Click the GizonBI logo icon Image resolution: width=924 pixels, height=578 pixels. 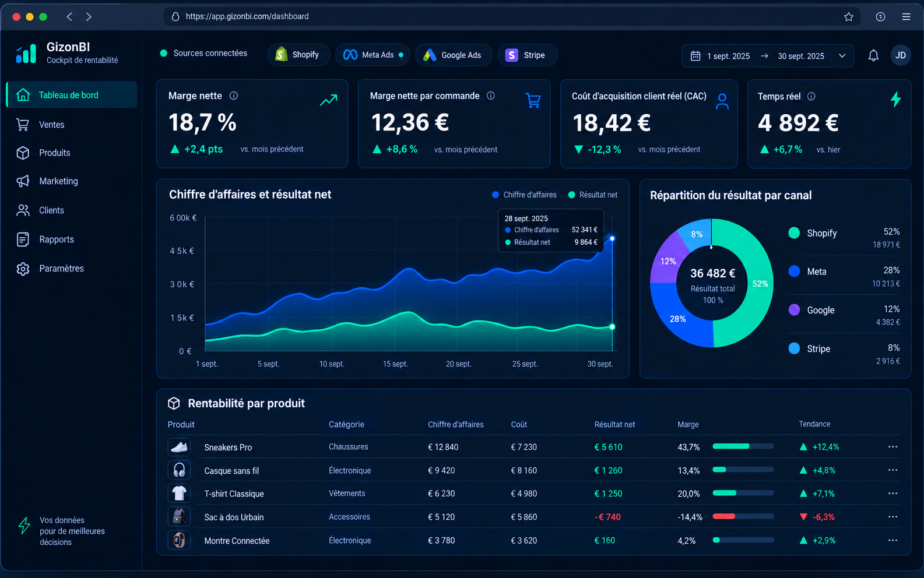[x=26, y=54]
